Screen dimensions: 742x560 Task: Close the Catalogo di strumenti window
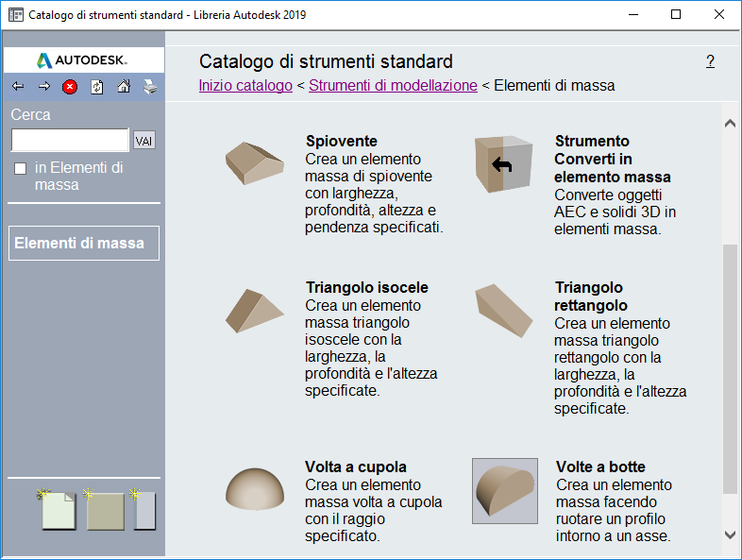(x=718, y=15)
